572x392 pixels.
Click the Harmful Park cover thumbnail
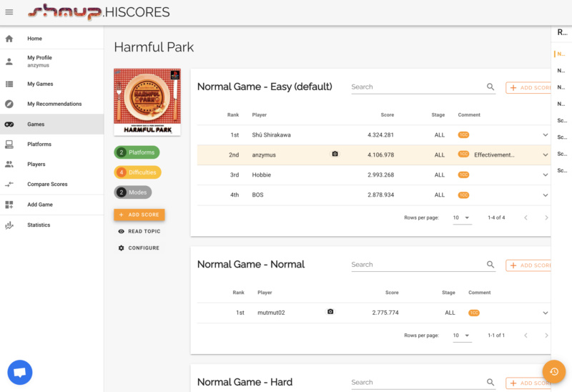click(x=147, y=102)
